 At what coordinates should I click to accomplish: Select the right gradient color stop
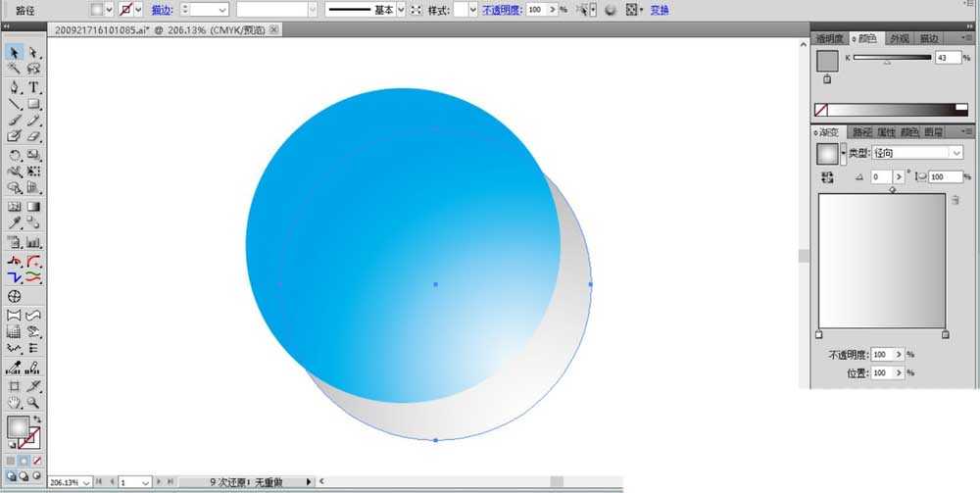click(x=945, y=334)
